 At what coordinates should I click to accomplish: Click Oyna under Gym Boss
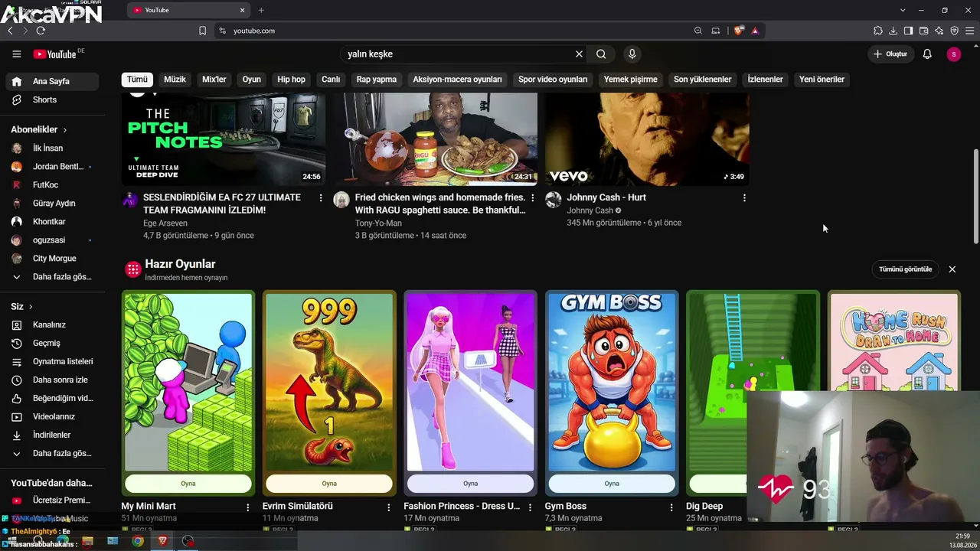pos(612,484)
